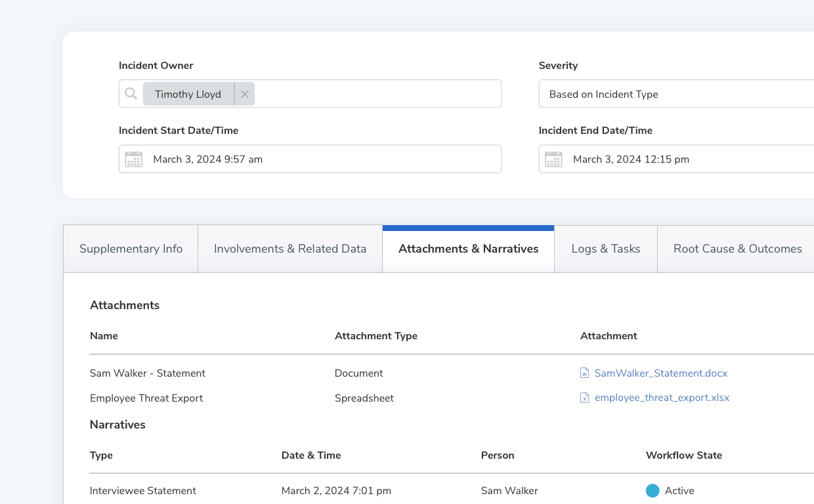
Task: Click into the Incident Owner search field
Action: coord(374,94)
